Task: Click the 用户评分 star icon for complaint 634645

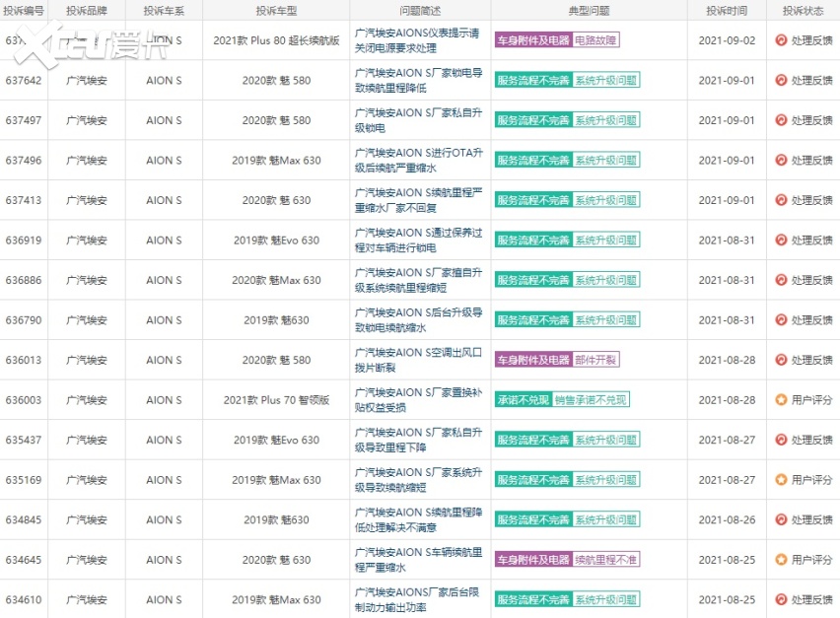Action: click(x=781, y=560)
